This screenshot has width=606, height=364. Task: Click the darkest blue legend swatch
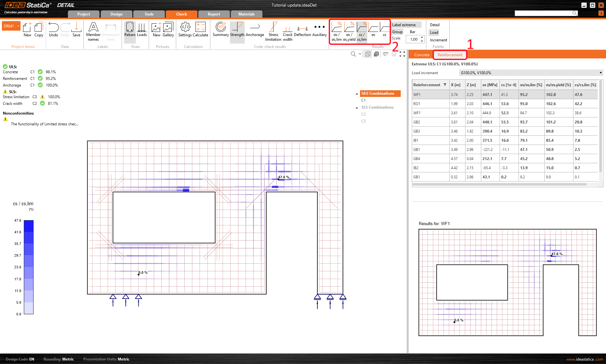tap(29, 226)
